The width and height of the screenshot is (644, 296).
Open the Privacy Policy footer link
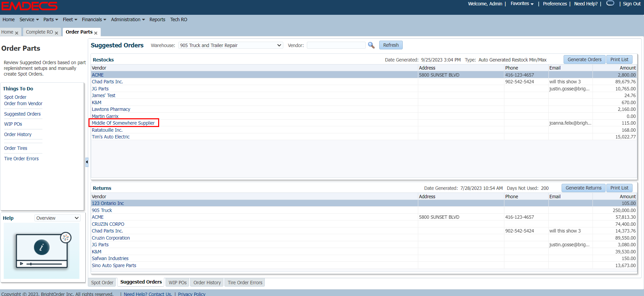coord(191,294)
